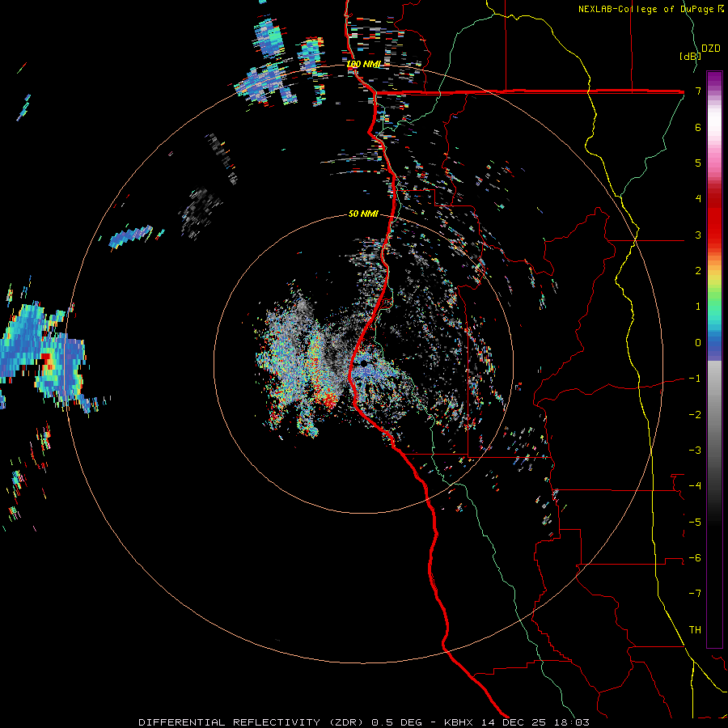Click the 50 NMI range ring label
Screen dimensions: 728x728
[363, 214]
